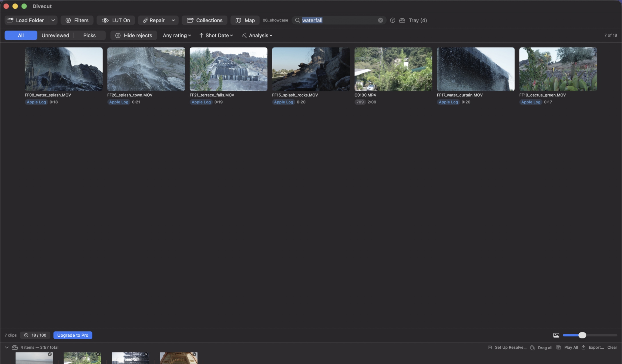Open the Filters panel
This screenshot has width=622, height=364.
pos(77,20)
